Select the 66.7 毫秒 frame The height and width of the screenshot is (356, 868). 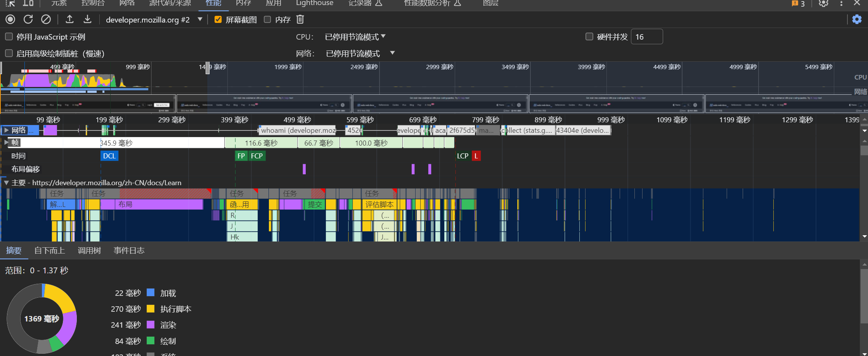coord(319,142)
